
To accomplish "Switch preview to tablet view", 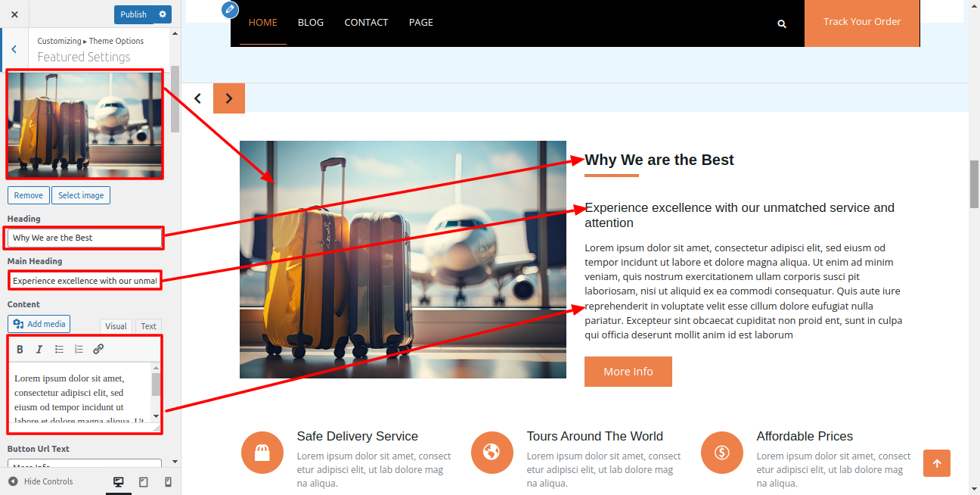I will [144, 482].
